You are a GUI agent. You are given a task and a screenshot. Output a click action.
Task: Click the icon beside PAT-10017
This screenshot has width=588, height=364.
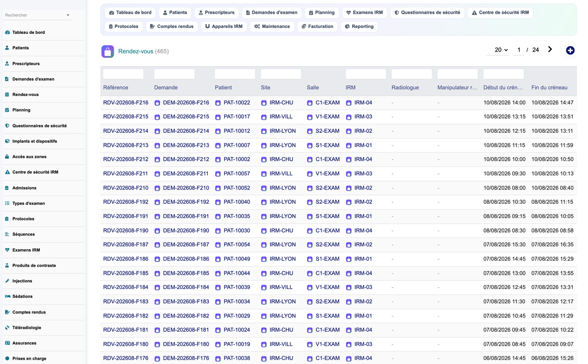(x=218, y=118)
